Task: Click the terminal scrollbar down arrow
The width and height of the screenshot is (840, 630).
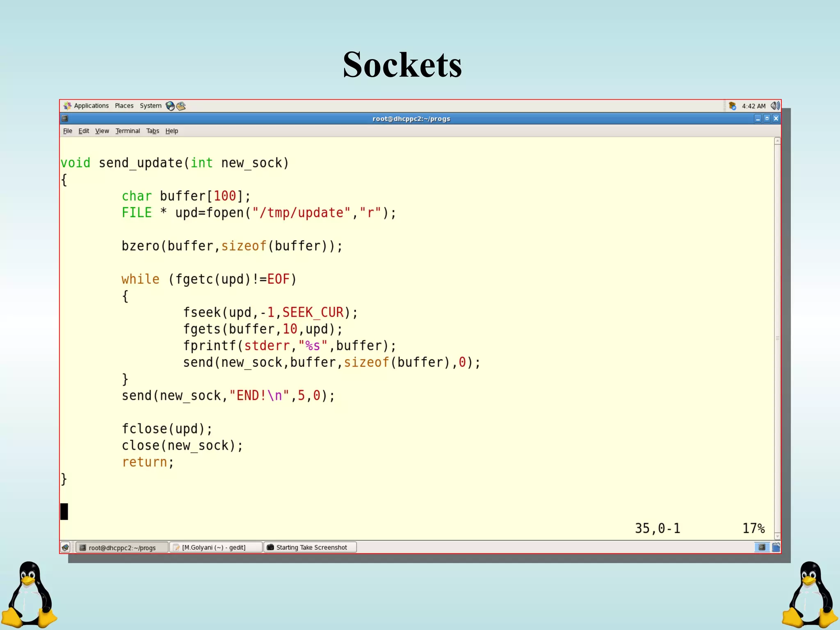Action: tap(777, 536)
